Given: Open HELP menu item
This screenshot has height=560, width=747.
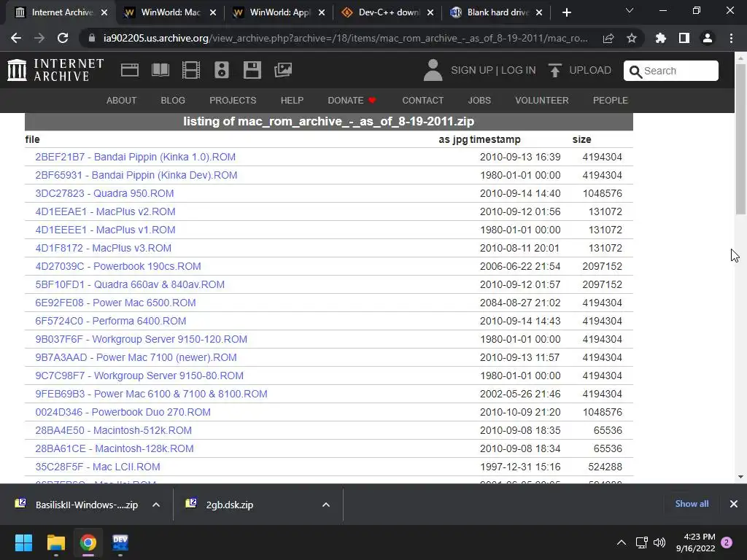Looking at the screenshot, I should pyautogui.click(x=292, y=101).
